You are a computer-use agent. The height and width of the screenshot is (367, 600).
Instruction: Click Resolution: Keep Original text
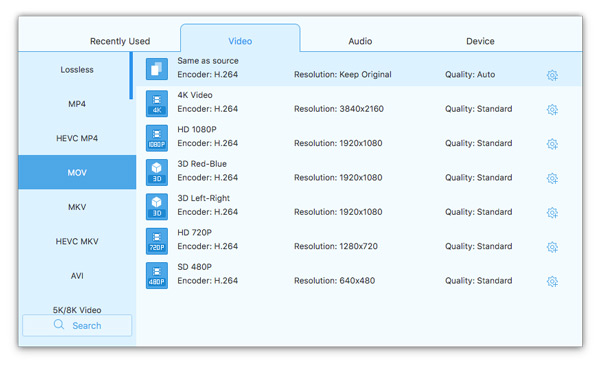point(342,75)
